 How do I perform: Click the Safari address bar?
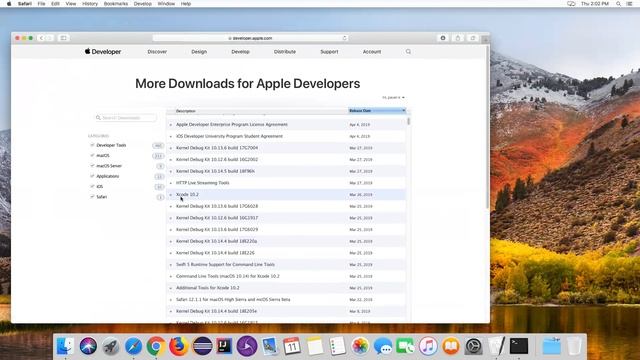click(250, 38)
